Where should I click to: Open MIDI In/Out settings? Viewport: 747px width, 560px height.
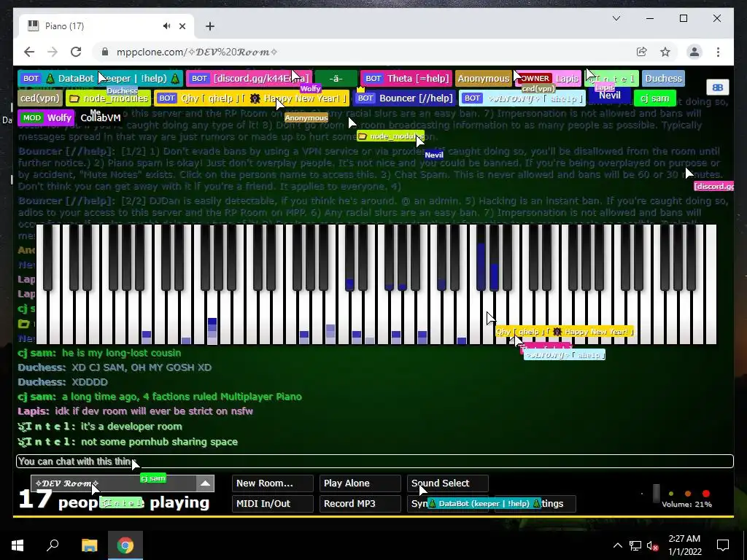click(x=273, y=504)
